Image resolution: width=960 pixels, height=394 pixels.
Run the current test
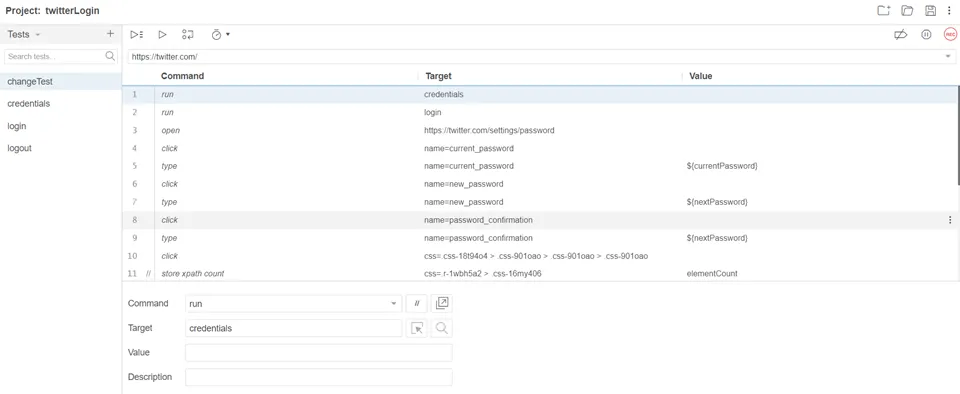coord(162,35)
